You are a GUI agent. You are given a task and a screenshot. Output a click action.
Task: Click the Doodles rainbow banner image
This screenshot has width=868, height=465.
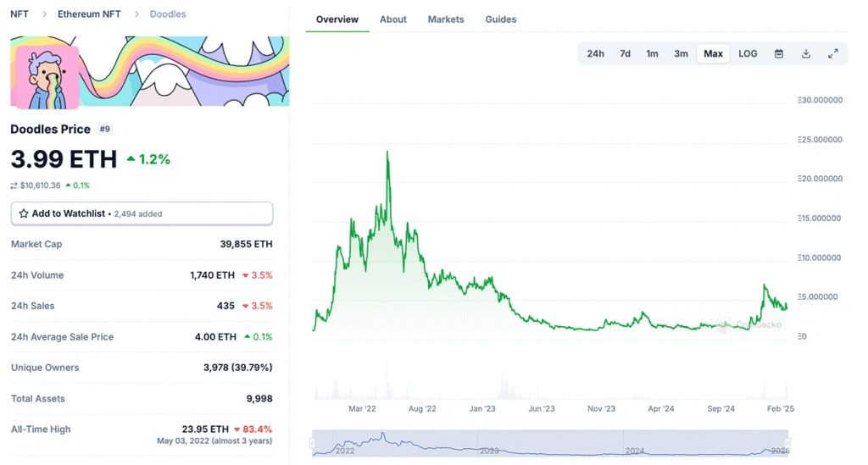pos(149,71)
